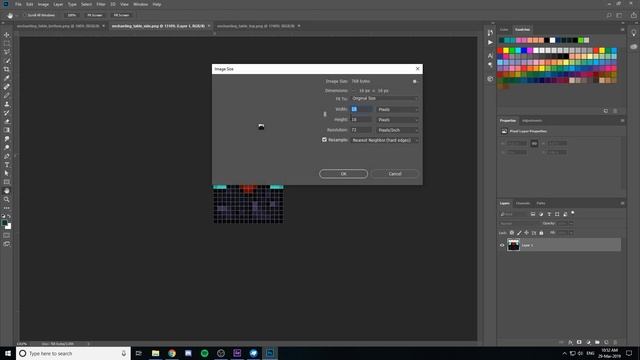This screenshot has width=640, height=360.
Task: Create new swatch in Swatches panel
Action: [606, 111]
